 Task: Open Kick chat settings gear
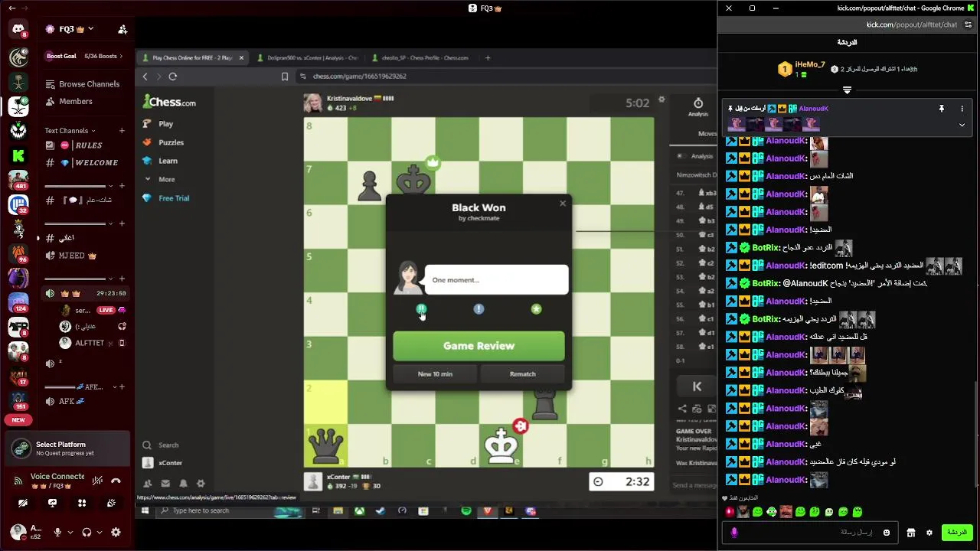[929, 533]
